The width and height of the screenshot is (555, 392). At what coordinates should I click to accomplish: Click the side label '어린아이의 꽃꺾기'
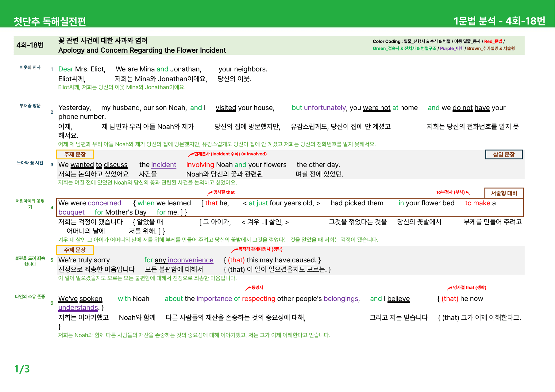(x=30, y=204)
